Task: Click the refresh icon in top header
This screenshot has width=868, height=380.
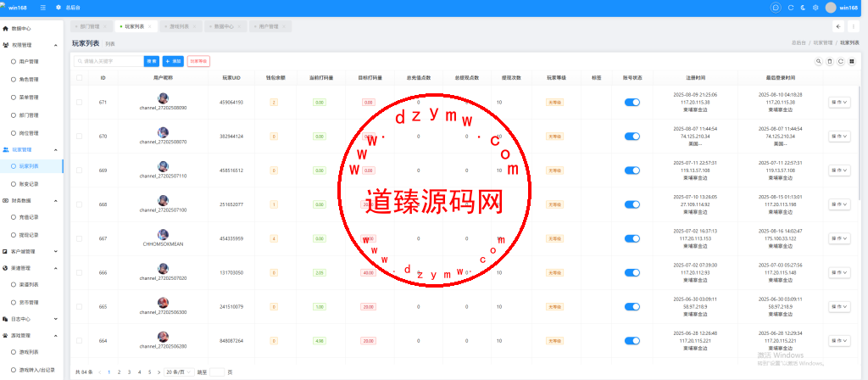Action: (x=791, y=8)
